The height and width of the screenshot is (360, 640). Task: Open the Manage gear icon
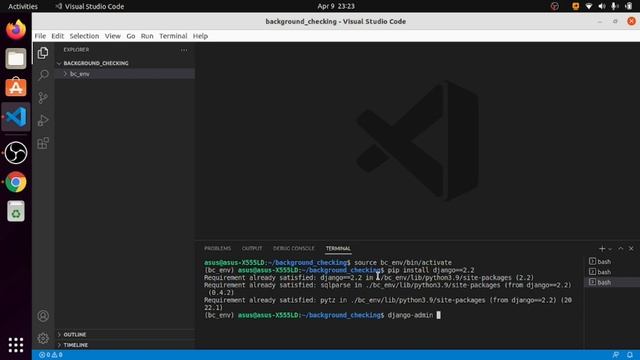click(43, 338)
